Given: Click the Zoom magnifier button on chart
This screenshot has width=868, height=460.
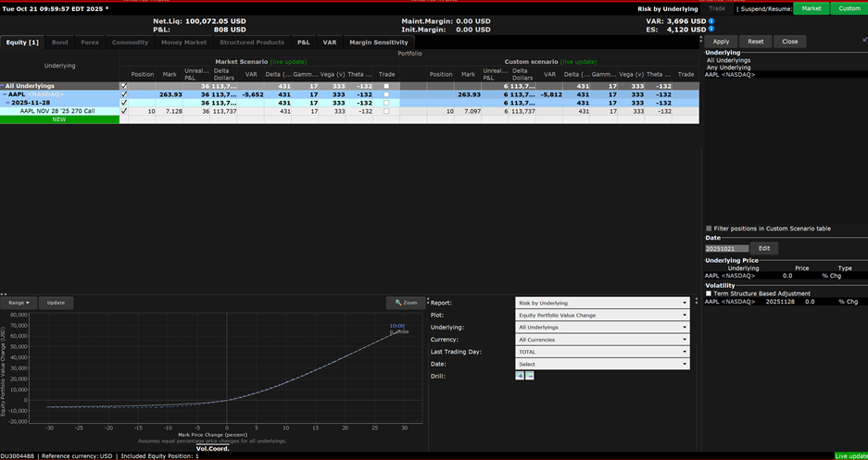Looking at the screenshot, I should 406,303.
